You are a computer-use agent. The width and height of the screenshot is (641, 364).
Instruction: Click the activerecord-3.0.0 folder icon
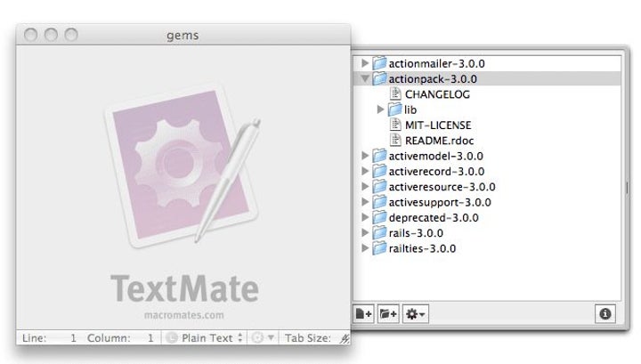[x=379, y=171]
